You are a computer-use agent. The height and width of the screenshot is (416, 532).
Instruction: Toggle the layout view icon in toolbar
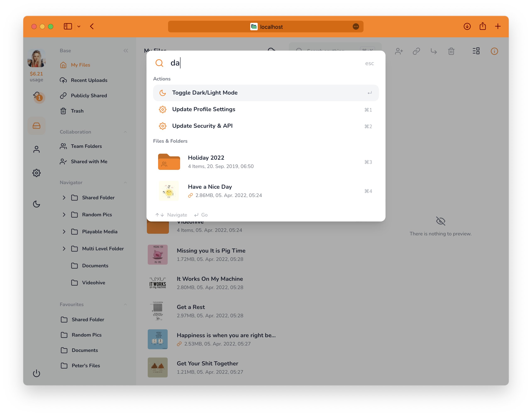pyautogui.click(x=476, y=51)
